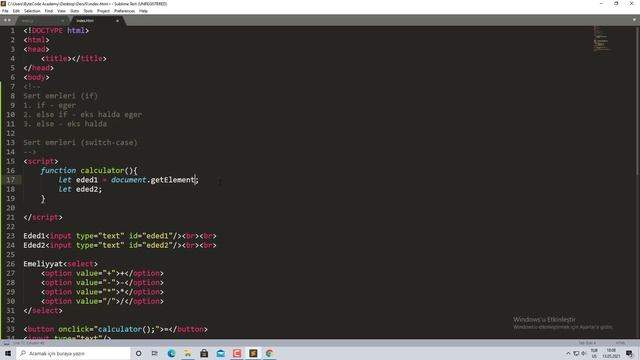Click the closing head tag on line 5
The image size is (640, 360).
[x=39, y=68]
